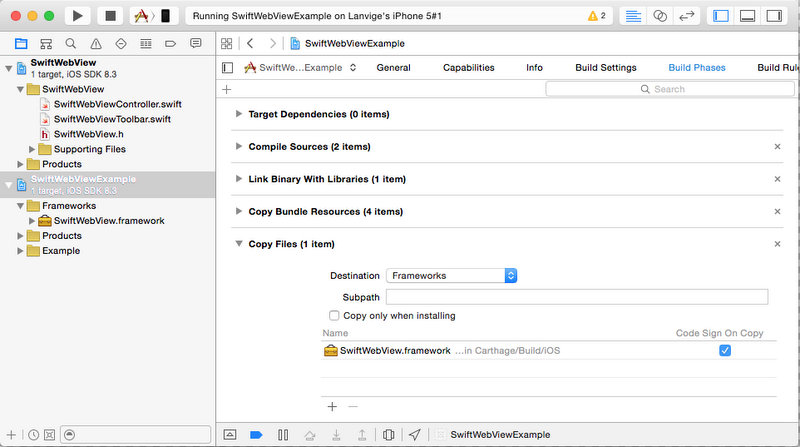The height and width of the screenshot is (447, 800).
Task: Show the Standard editor
Action: pos(633,16)
